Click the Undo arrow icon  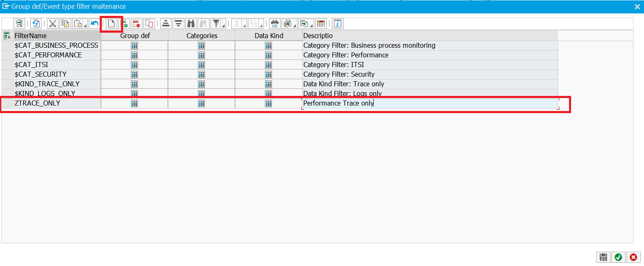95,23
